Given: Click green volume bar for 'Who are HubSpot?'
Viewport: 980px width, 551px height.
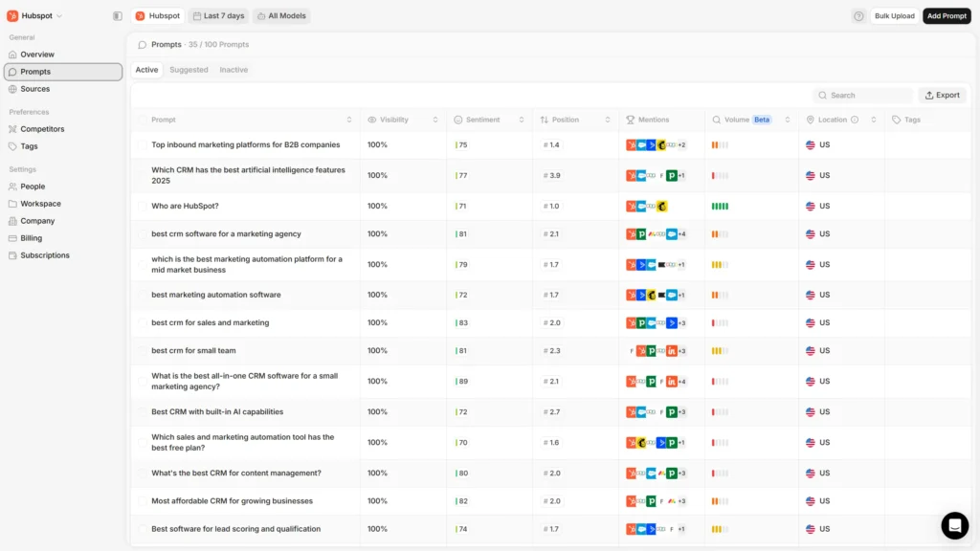Looking at the screenshot, I should pyautogui.click(x=720, y=207).
